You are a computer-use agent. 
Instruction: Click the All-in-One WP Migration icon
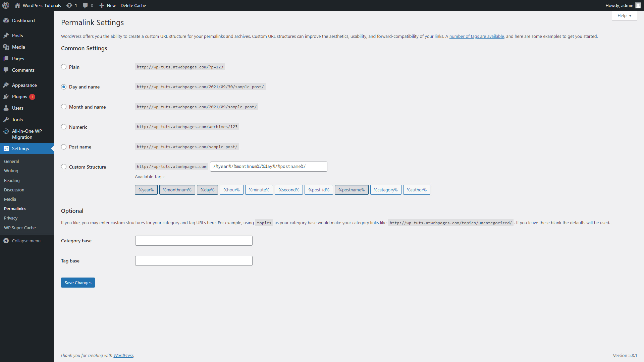click(x=6, y=131)
